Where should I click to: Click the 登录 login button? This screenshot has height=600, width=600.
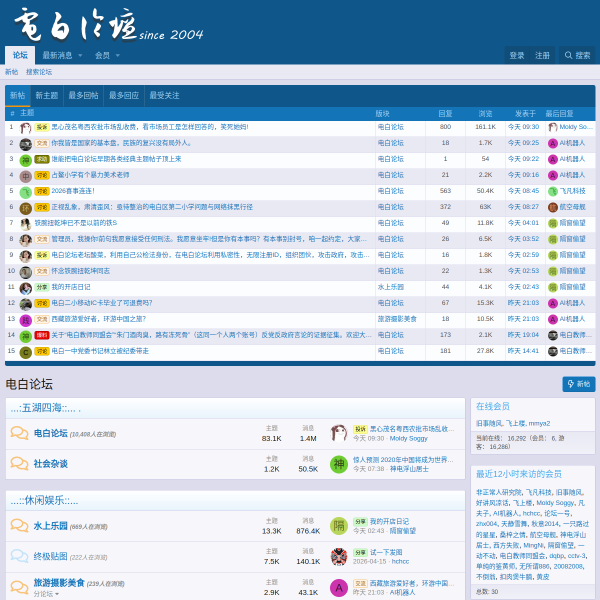(517, 55)
